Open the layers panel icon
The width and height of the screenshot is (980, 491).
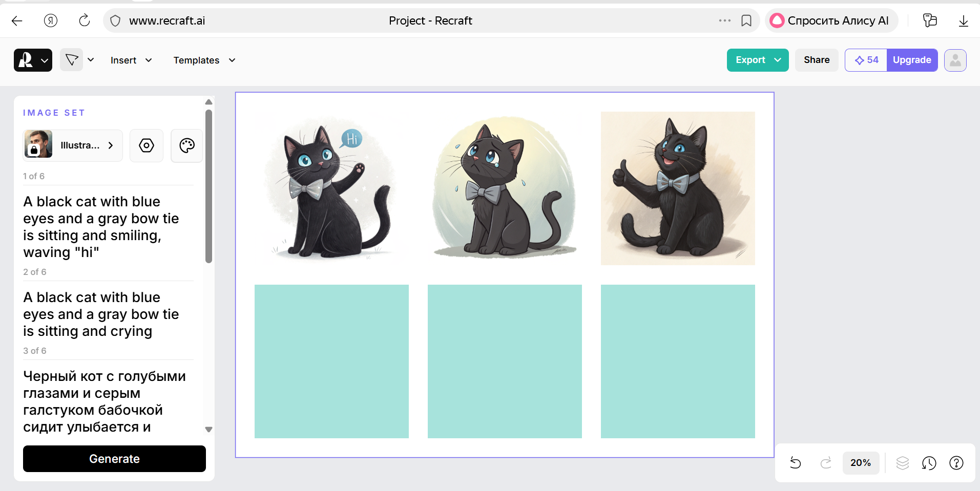903,463
